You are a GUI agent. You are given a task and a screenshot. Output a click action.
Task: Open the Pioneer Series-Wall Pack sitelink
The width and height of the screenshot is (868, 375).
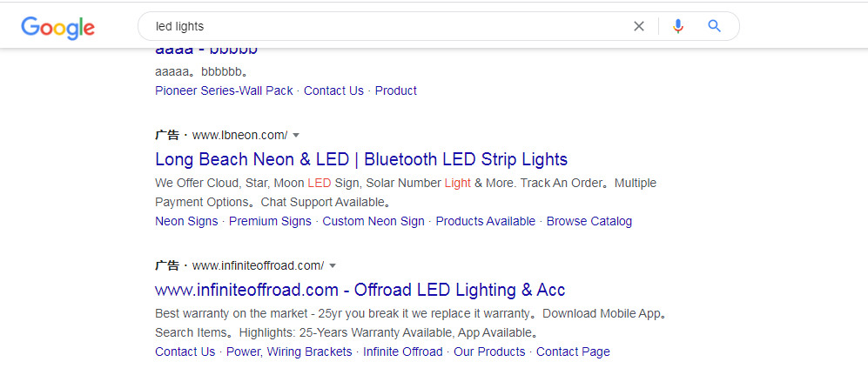coord(224,90)
